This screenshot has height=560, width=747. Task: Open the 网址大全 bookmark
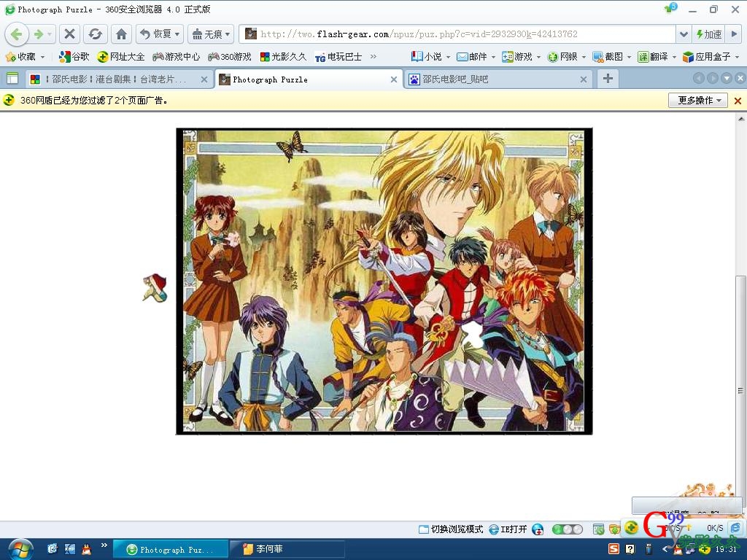[x=120, y=57]
